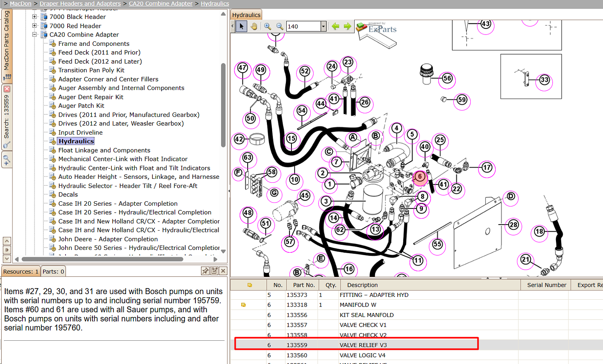603x364 pixels.
Task: Sort by the Serial Number column header
Action: 546,285
